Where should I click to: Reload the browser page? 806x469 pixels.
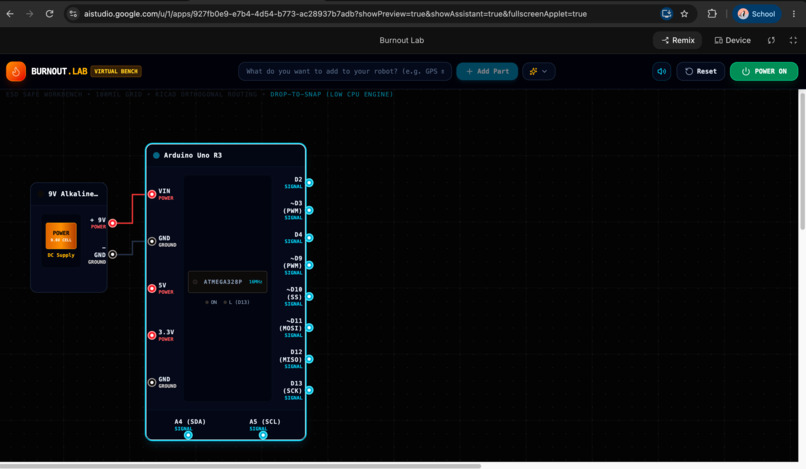[x=49, y=14]
